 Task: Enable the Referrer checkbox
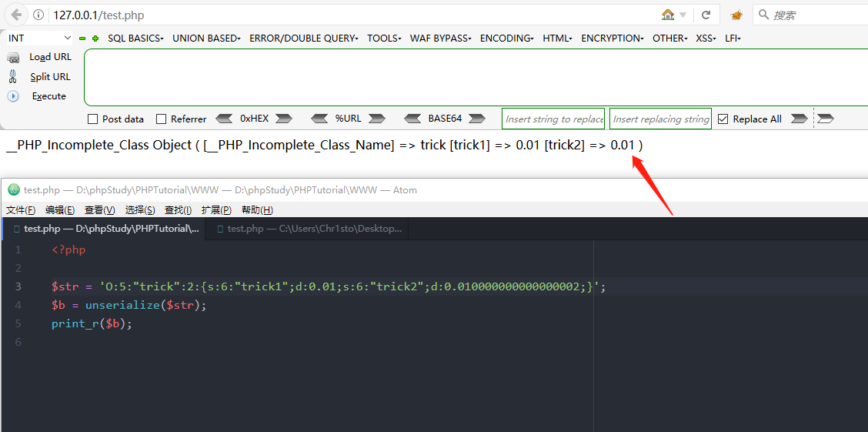pyautogui.click(x=161, y=119)
